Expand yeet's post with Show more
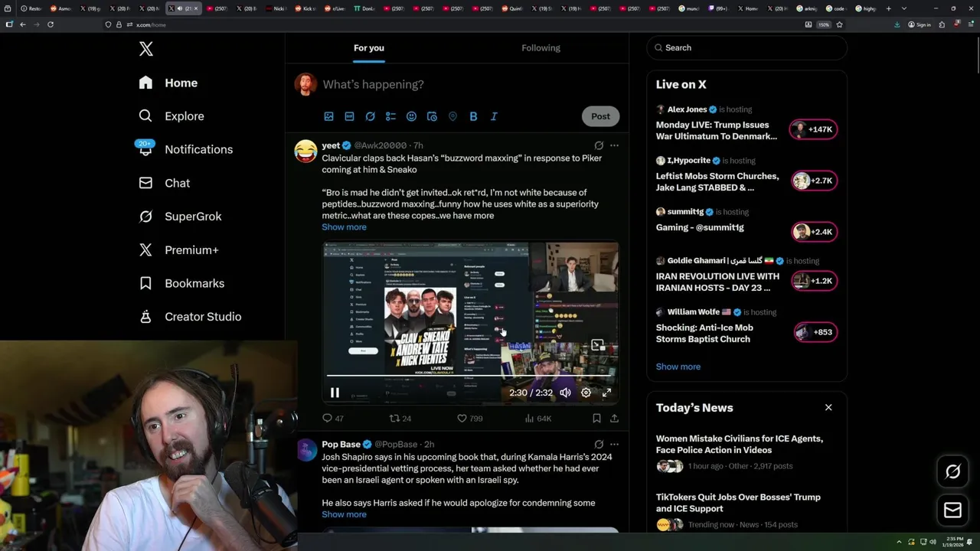The width and height of the screenshot is (980, 551). click(x=344, y=227)
